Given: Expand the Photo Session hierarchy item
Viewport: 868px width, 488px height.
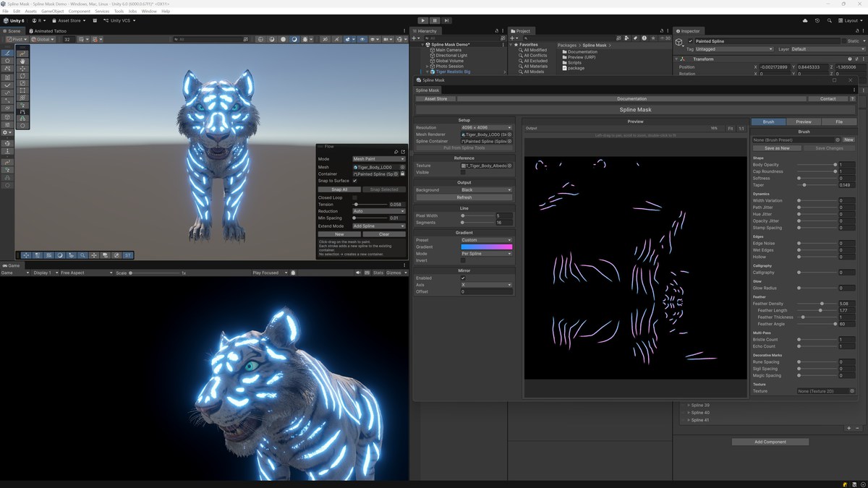Looking at the screenshot, I should (427, 67).
